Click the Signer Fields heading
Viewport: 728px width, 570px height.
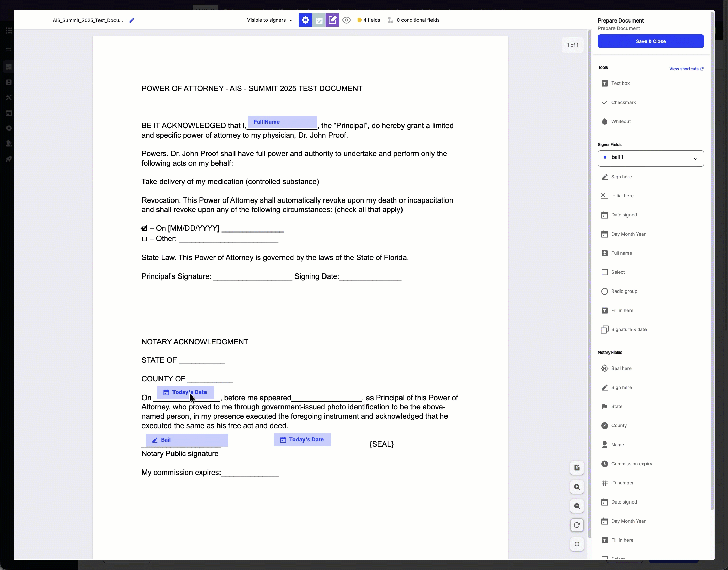[610, 145]
